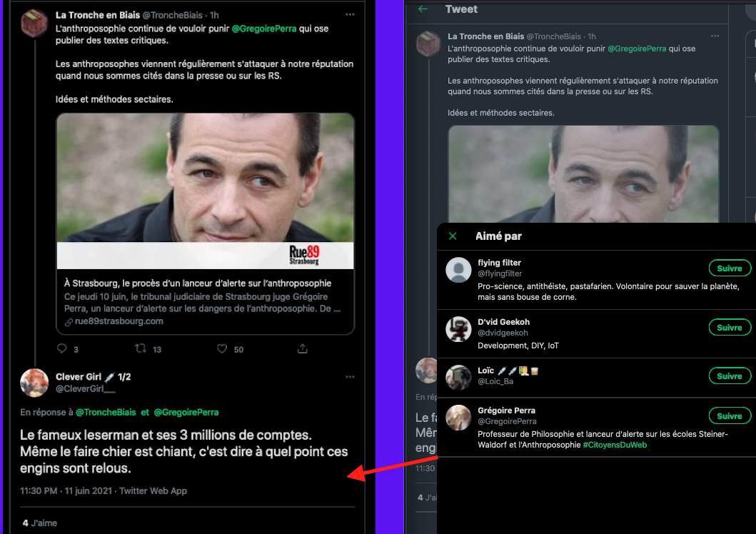The image size is (756, 534).
Task: Open La Tronche en Biais avatar, left tweet
Action: coord(34,24)
